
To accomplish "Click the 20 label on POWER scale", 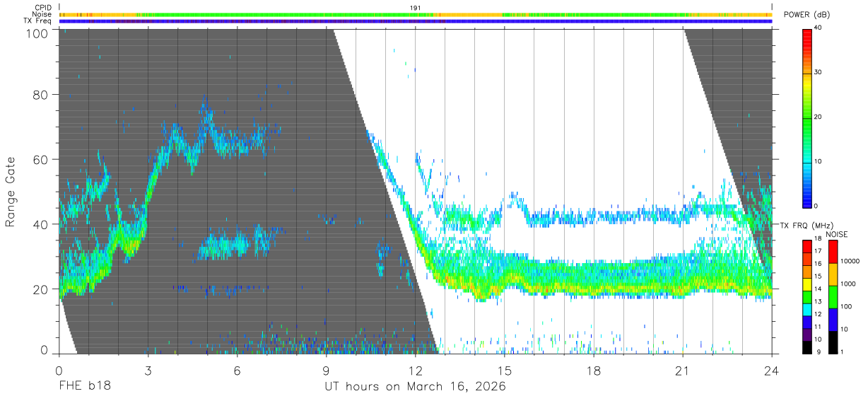I will click(819, 117).
